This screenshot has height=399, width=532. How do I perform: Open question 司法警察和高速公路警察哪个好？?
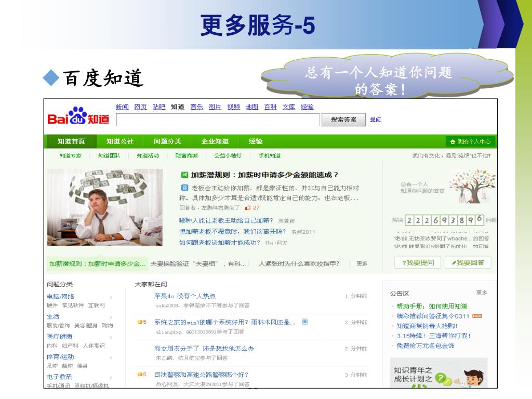[x=201, y=375]
